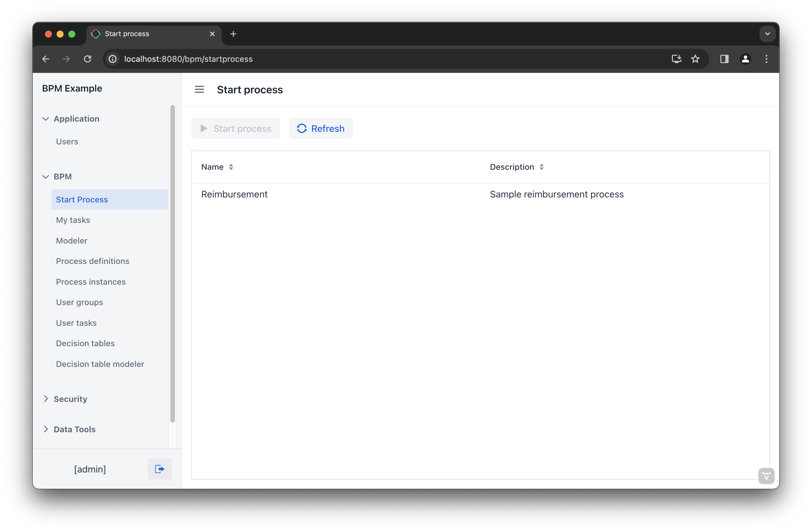Click the install app icon in address bar
The image size is (812, 532).
coord(676,59)
